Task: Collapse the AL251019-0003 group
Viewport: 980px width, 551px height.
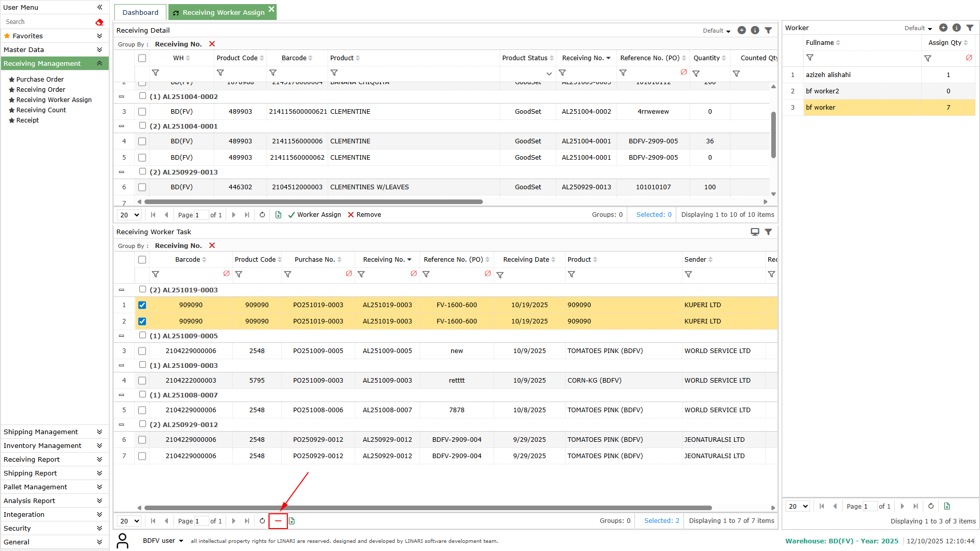Action: click(121, 290)
